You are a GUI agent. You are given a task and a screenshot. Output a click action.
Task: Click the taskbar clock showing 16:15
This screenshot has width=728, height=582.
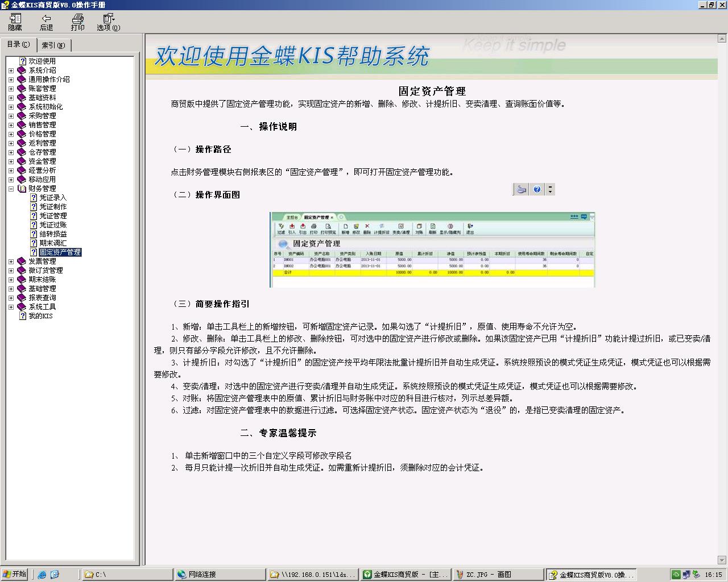(713, 575)
